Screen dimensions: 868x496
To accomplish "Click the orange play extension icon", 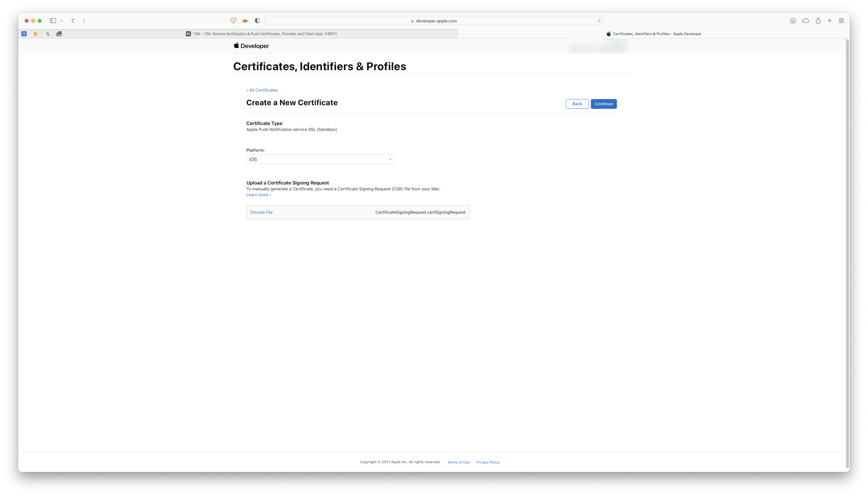I will (245, 21).
